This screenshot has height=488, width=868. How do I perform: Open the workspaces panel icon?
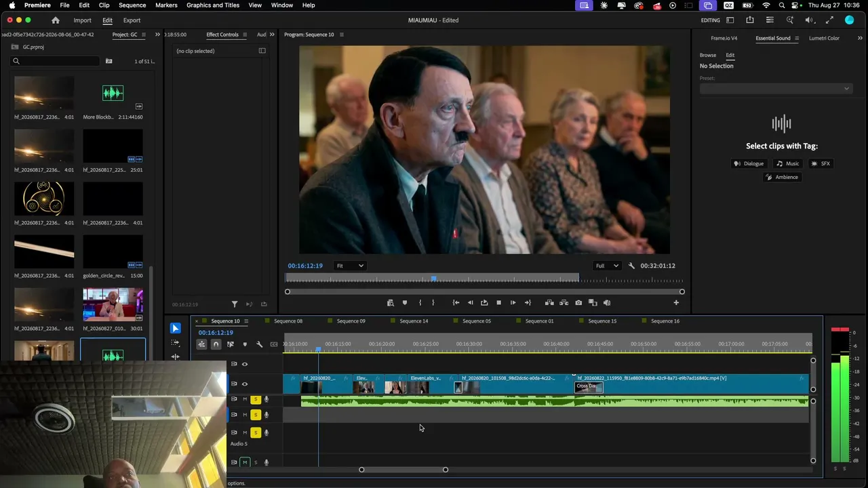click(730, 20)
